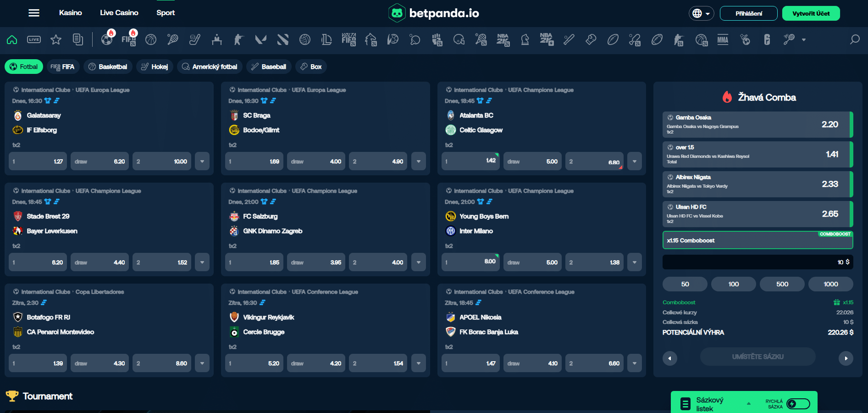Open the Live Casino menu item
Image resolution: width=868 pixels, height=413 pixels.
pyautogui.click(x=119, y=13)
